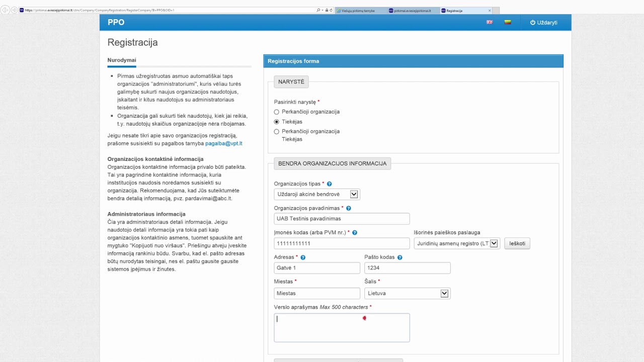The image size is (644, 362).
Task: Select Perkančioji organizacija Tiekėjas combined option
Action: [x=276, y=132]
